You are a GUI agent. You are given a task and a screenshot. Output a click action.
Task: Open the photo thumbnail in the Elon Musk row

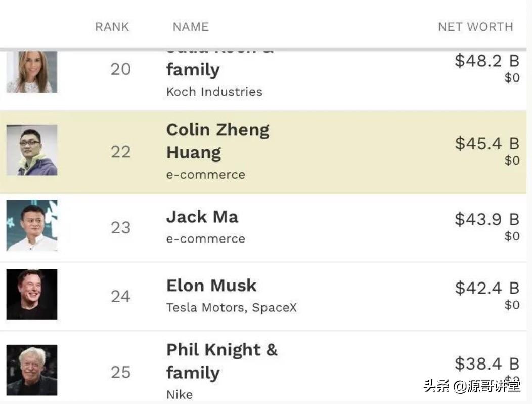coord(32,294)
